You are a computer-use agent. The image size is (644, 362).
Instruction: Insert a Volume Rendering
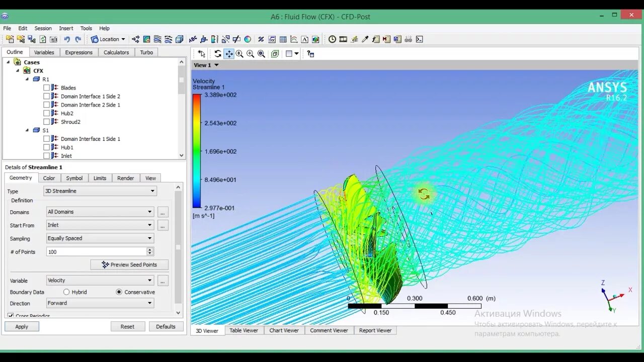coord(179,39)
